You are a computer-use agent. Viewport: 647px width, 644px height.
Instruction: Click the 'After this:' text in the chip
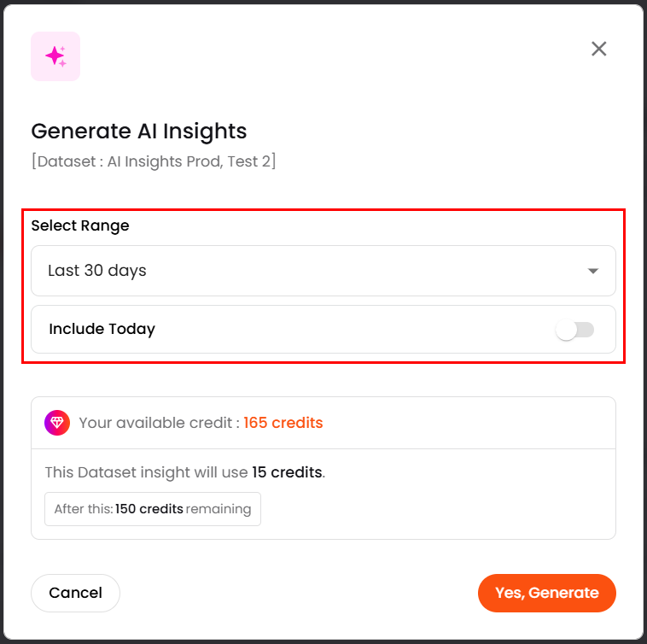tap(84, 509)
